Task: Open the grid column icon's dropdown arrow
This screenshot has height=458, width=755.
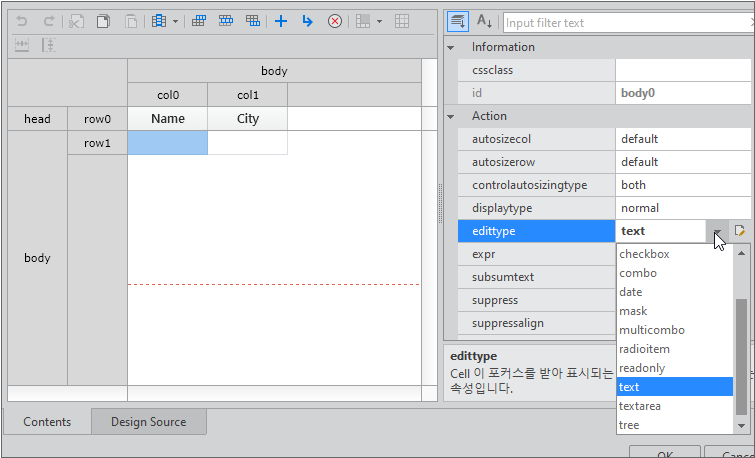Action: [176, 21]
